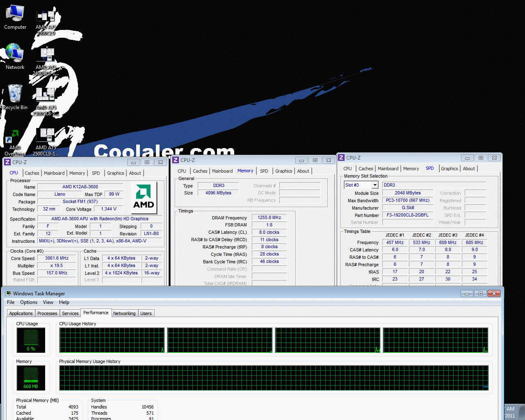Click the CAS# Latency 8.0 clocks value
The width and height of the screenshot is (525, 420).
tap(269, 232)
